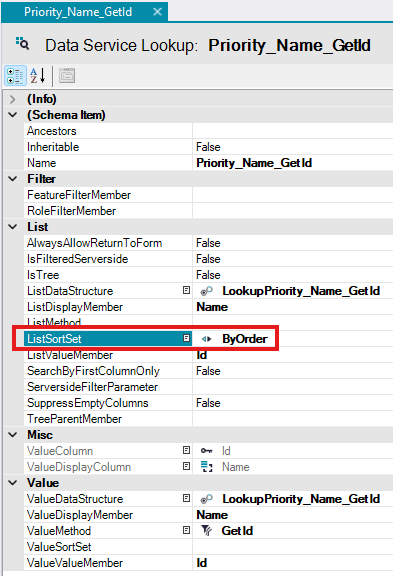
Task: Click the sort set icon next to ByOrder
Action: pos(206,339)
